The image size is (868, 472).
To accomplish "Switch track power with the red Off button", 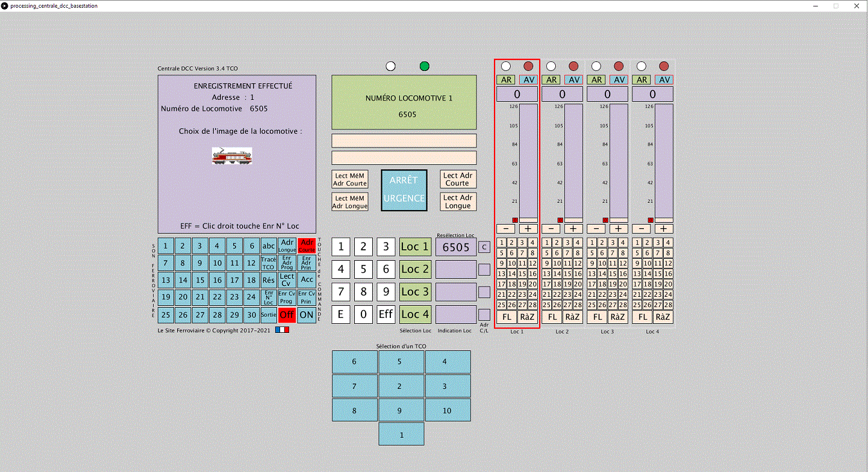I will [287, 314].
